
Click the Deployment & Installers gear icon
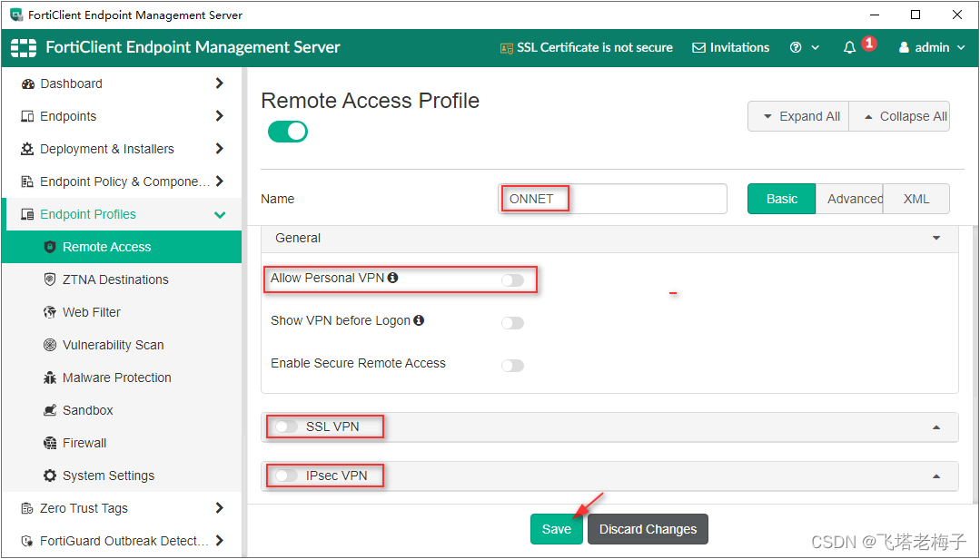point(27,149)
